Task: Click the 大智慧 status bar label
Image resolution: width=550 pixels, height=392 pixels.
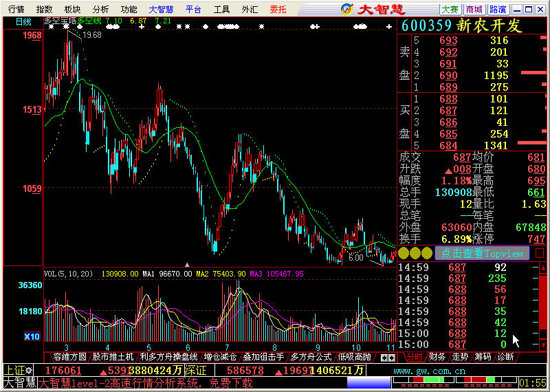Action: click(20, 383)
